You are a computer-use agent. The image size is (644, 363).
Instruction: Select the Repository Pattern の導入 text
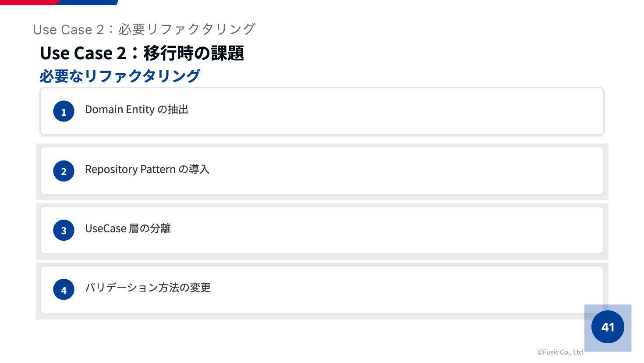pyautogui.click(x=147, y=169)
